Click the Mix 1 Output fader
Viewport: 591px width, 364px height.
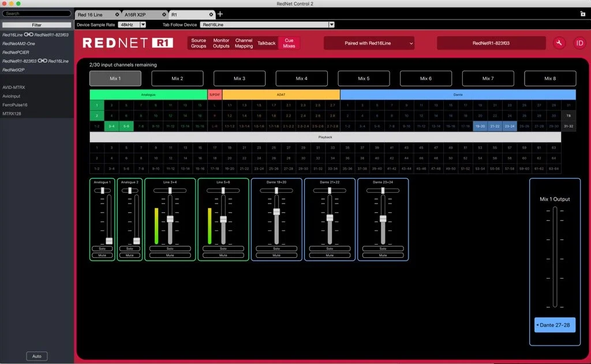[555, 257]
